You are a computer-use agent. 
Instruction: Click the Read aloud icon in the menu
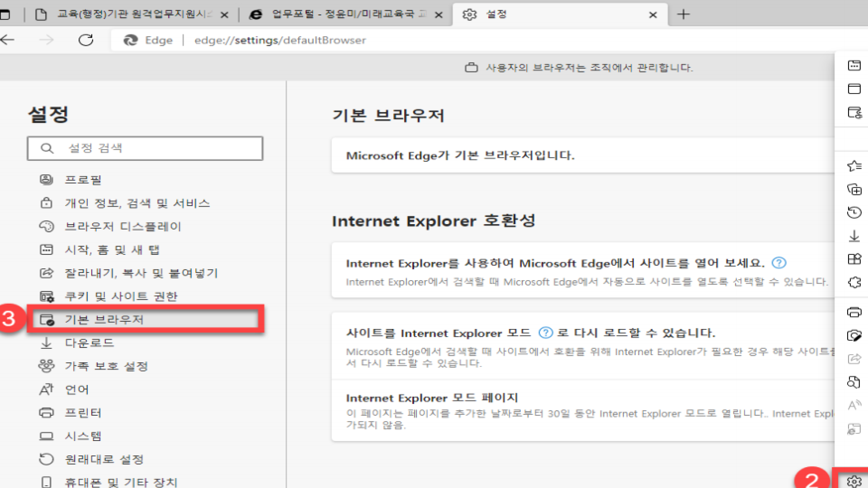point(854,405)
